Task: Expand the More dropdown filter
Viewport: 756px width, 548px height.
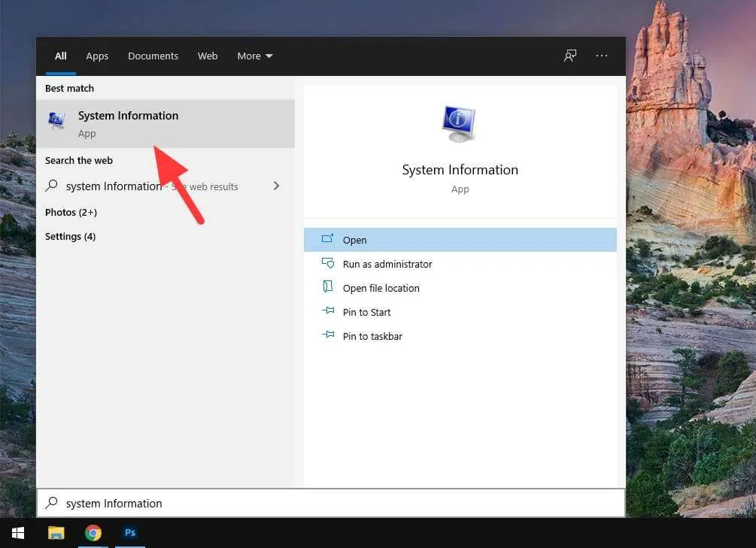Action: coord(255,56)
